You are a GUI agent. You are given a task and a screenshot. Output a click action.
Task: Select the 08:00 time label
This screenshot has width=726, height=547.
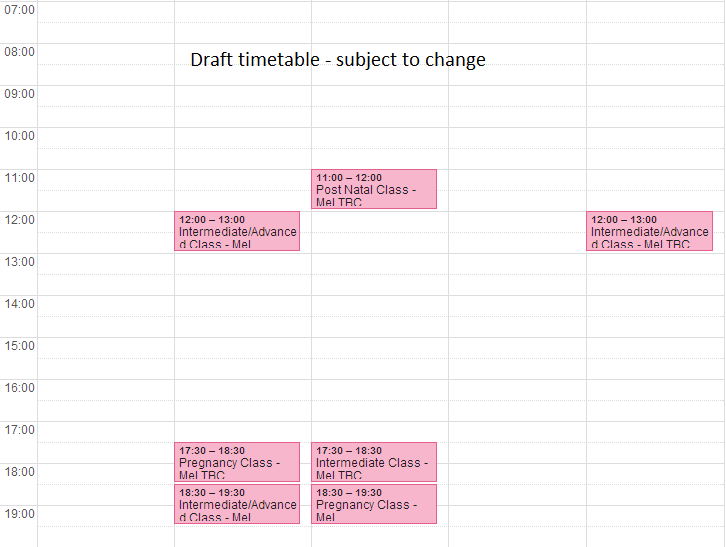19,52
